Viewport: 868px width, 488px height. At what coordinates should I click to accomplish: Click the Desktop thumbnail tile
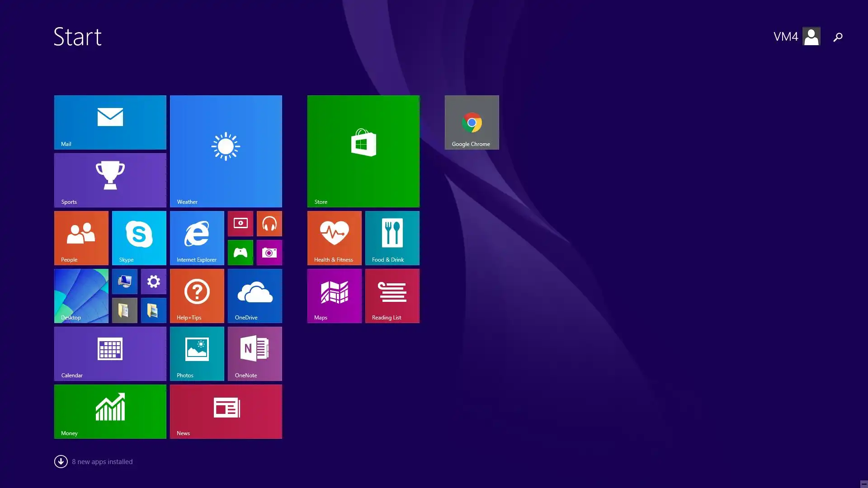[81, 296]
